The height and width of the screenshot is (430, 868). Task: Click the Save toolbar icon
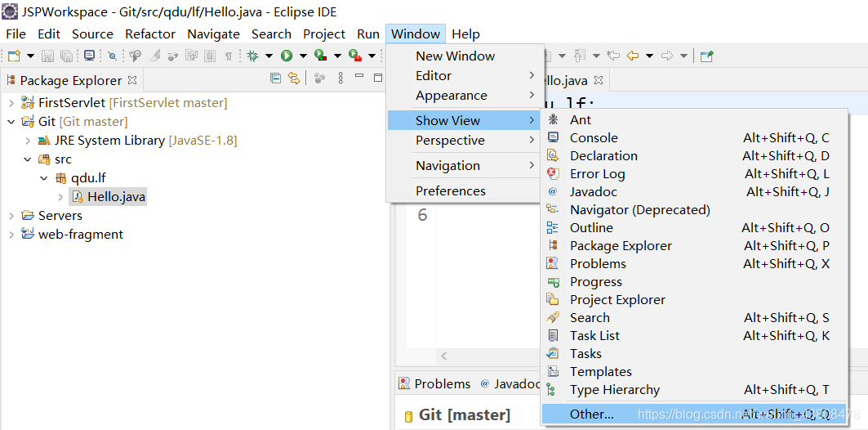pyautogui.click(x=48, y=56)
